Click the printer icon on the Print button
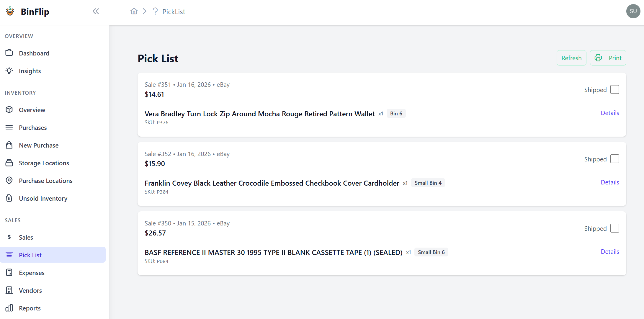644x319 pixels. [x=598, y=58]
